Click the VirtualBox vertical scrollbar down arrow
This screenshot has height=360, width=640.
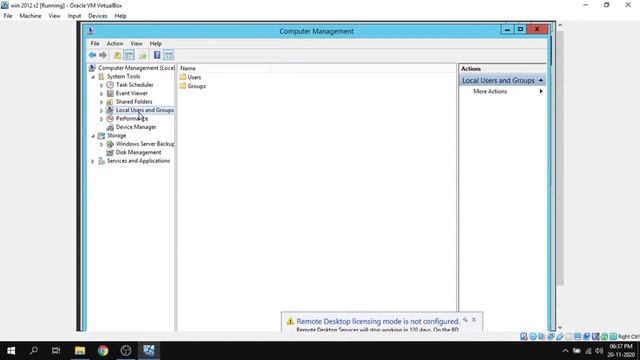tap(560, 327)
